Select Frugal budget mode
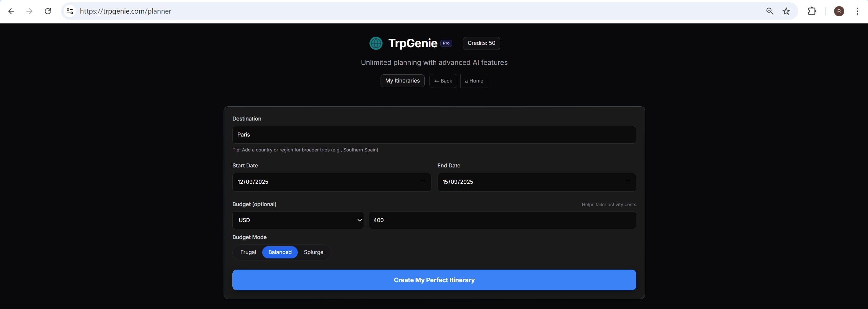This screenshot has height=309, width=868. (x=248, y=252)
